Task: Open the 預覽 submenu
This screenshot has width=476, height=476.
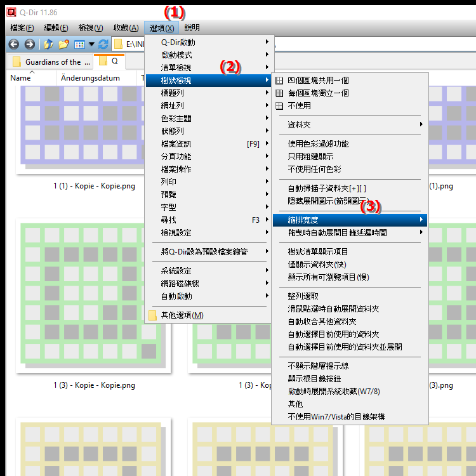Action: (x=209, y=195)
